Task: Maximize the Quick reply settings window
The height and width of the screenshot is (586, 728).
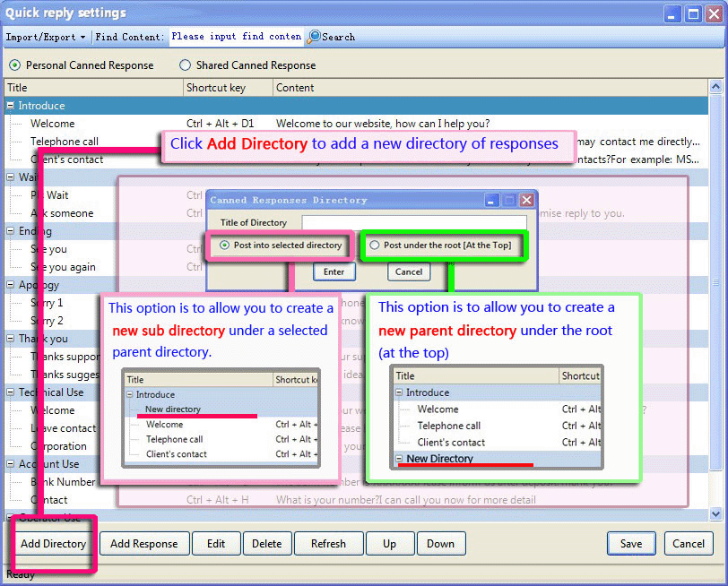Action: pyautogui.click(x=693, y=14)
